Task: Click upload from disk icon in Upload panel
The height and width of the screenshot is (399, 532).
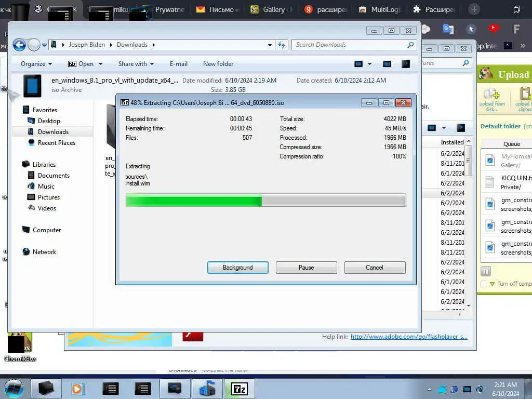Action: (491, 99)
